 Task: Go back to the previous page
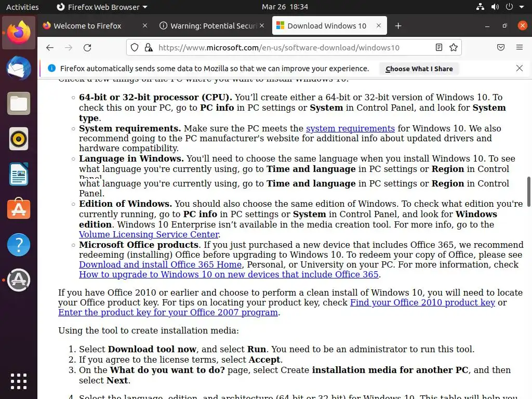(x=50, y=47)
